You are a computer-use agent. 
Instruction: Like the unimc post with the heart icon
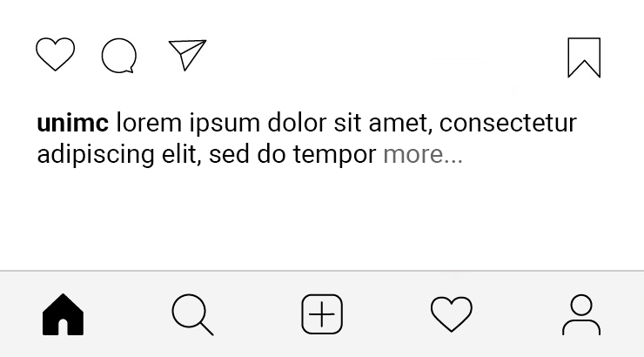(x=56, y=54)
